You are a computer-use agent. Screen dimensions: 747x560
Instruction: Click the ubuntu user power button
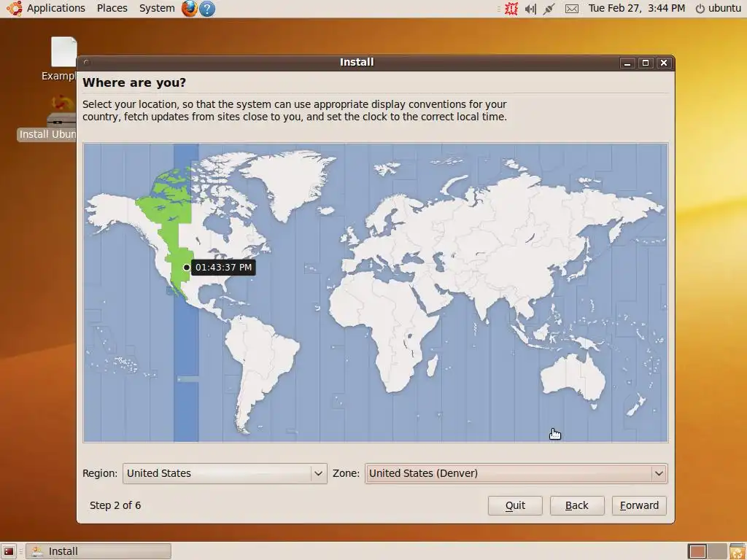[719, 8]
